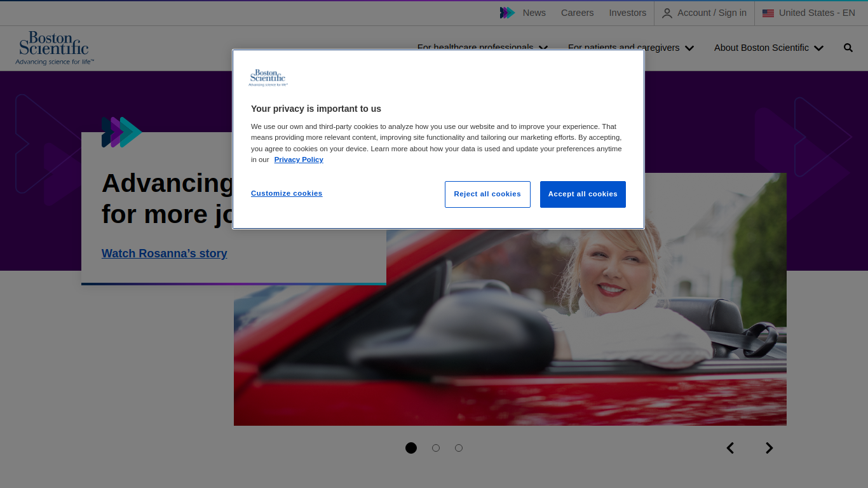Open For patients and caregivers menu label

point(623,49)
